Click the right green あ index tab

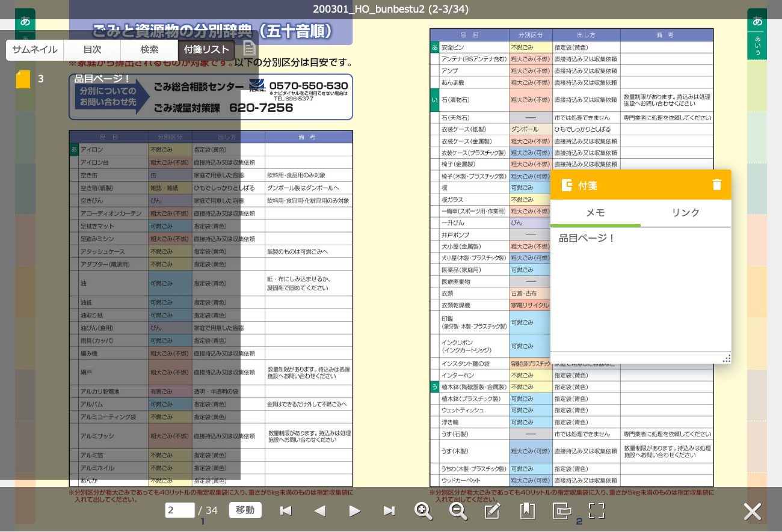[x=757, y=22]
